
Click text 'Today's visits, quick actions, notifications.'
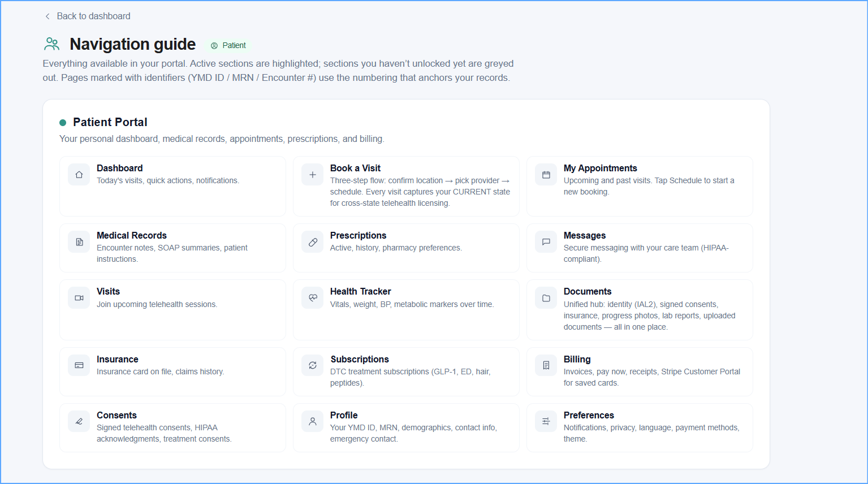(168, 180)
